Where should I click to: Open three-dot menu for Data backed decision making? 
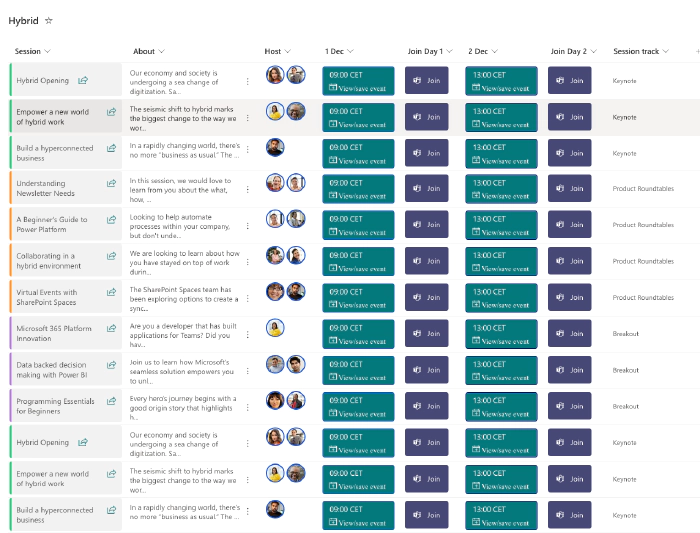click(x=248, y=370)
